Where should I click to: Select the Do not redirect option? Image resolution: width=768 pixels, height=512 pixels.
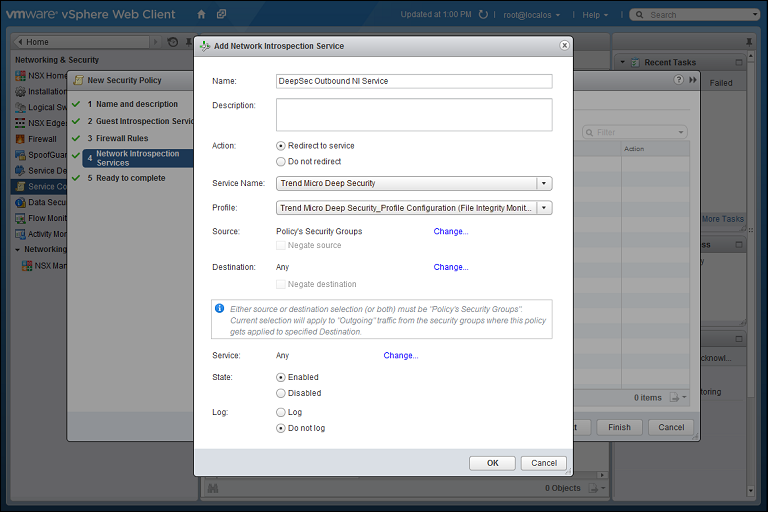tap(281, 161)
